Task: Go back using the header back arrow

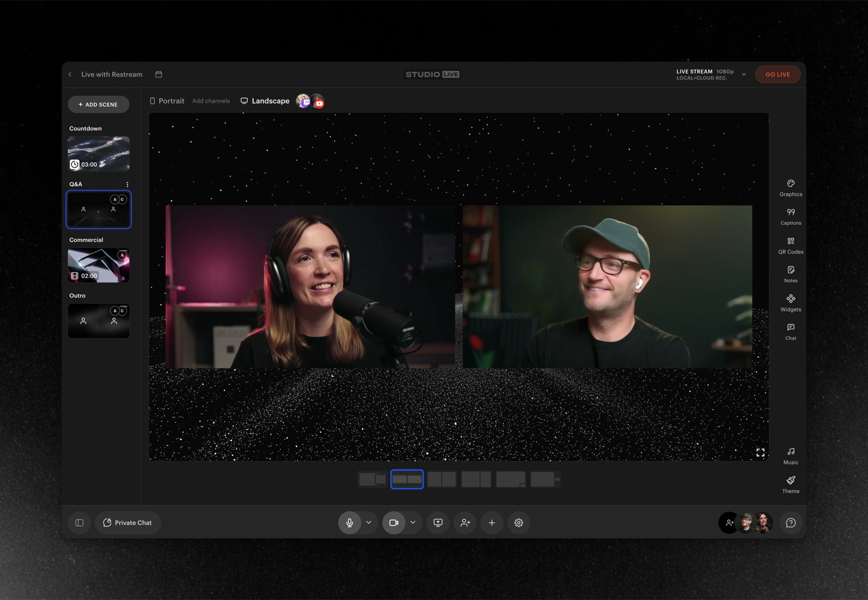Action: [70, 75]
